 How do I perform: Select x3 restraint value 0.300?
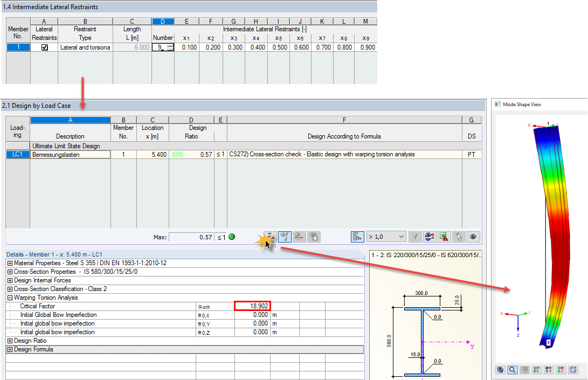click(x=233, y=47)
